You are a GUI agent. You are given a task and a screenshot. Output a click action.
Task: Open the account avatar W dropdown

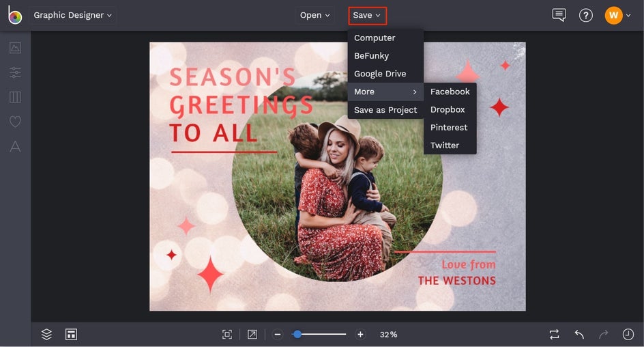[617, 15]
